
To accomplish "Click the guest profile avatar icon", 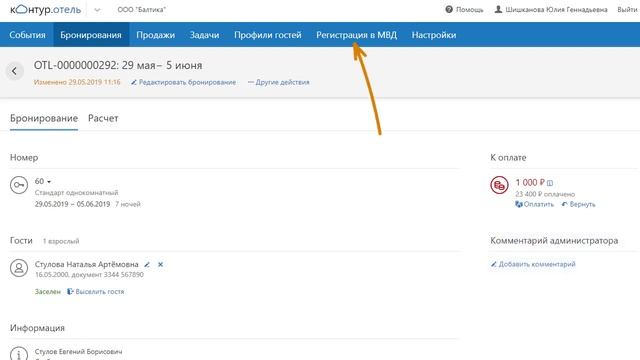I will pyautogui.click(x=19, y=268).
